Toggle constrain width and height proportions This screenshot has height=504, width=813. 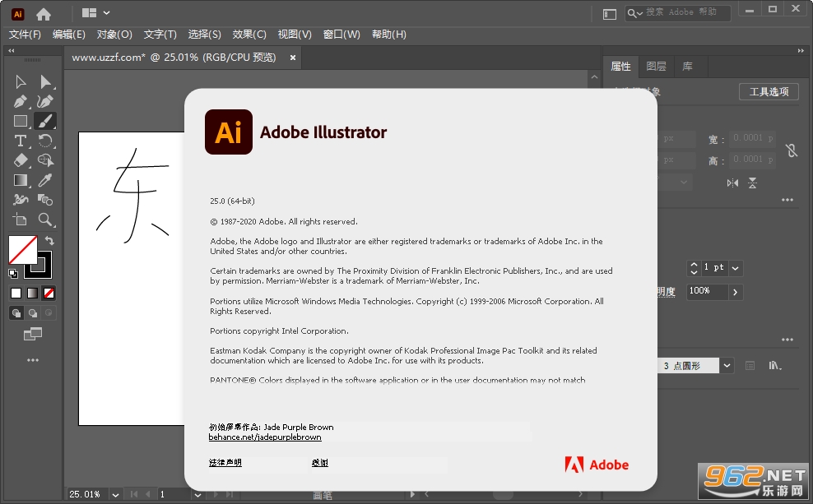tap(792, 150)
